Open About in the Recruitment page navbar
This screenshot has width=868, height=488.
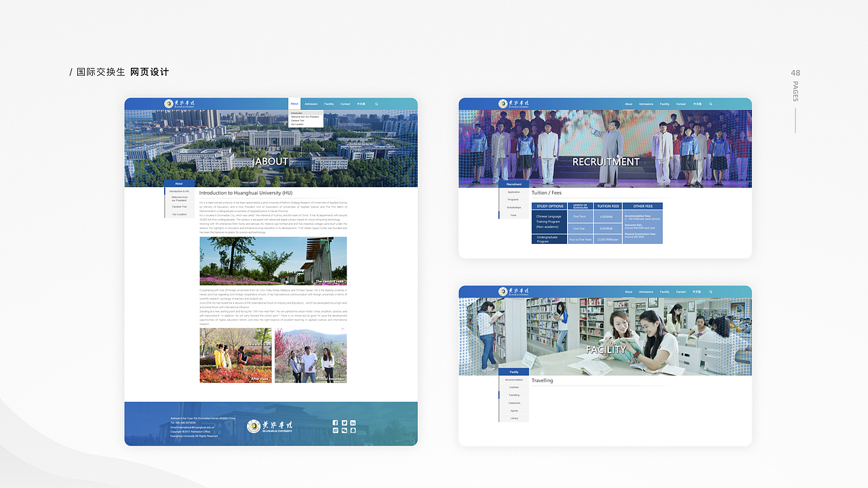629,104
